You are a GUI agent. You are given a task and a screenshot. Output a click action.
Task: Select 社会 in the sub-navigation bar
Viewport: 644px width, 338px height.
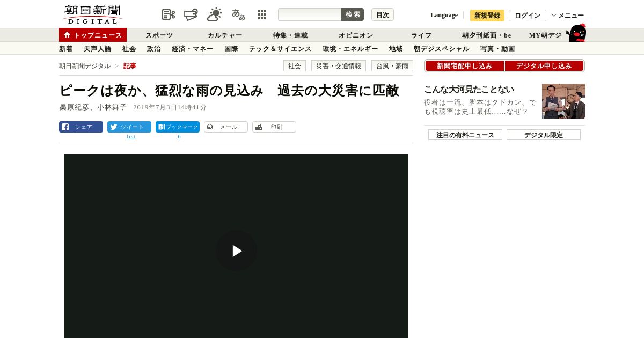pos(129,49)
